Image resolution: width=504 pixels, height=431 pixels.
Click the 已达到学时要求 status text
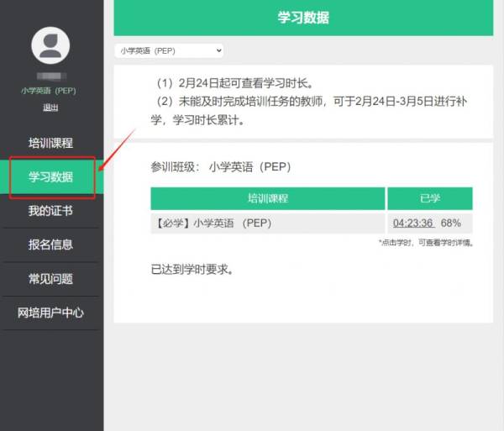[x=192, y=270]
